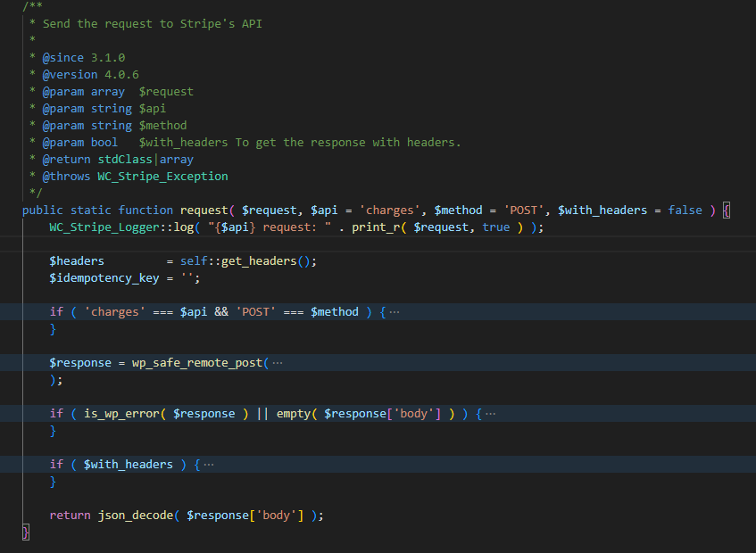Click the 'charges' default value for $api
Image resolution: width=756 pixels, height=553 pixels.
(x=391, y=210)
